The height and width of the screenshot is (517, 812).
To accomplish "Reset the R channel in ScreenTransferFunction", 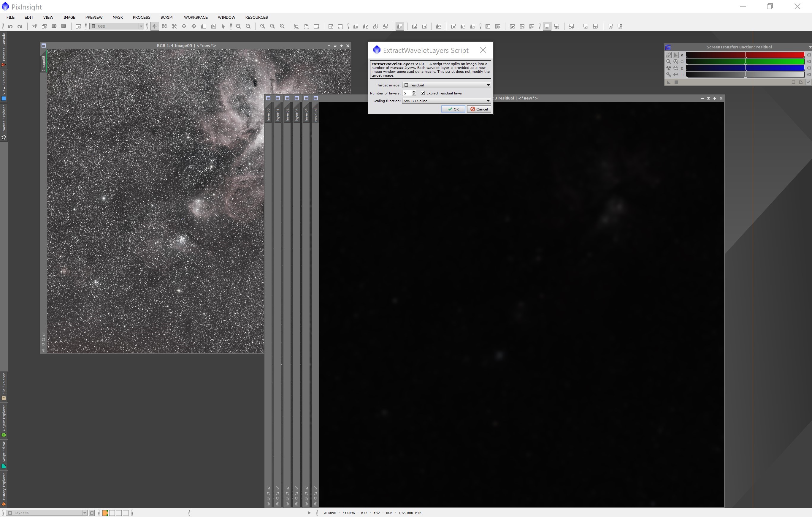I will (x=809, y=55).
